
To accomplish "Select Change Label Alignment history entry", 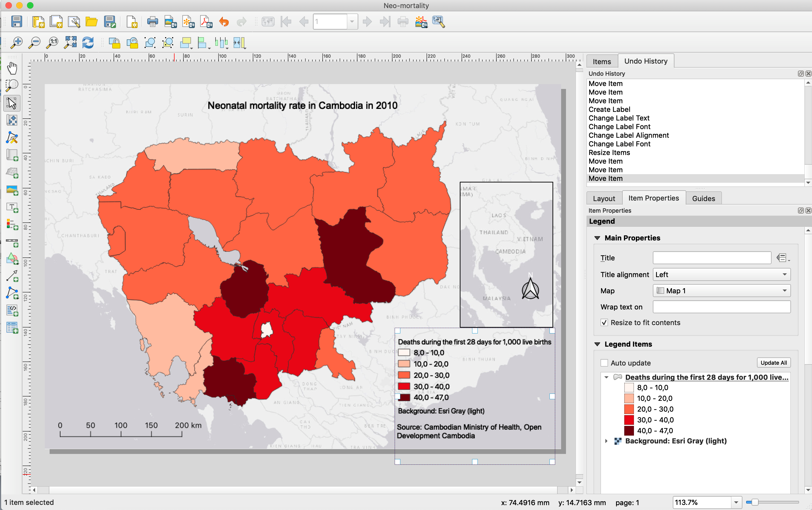I will (629, 135).
